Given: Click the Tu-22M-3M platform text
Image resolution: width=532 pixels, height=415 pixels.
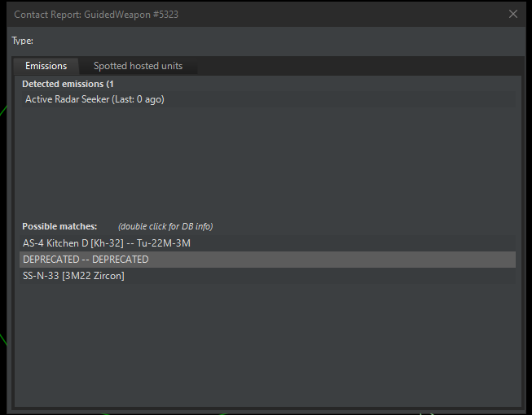Looking at the screenshot, I should click(x=164, y=243).
